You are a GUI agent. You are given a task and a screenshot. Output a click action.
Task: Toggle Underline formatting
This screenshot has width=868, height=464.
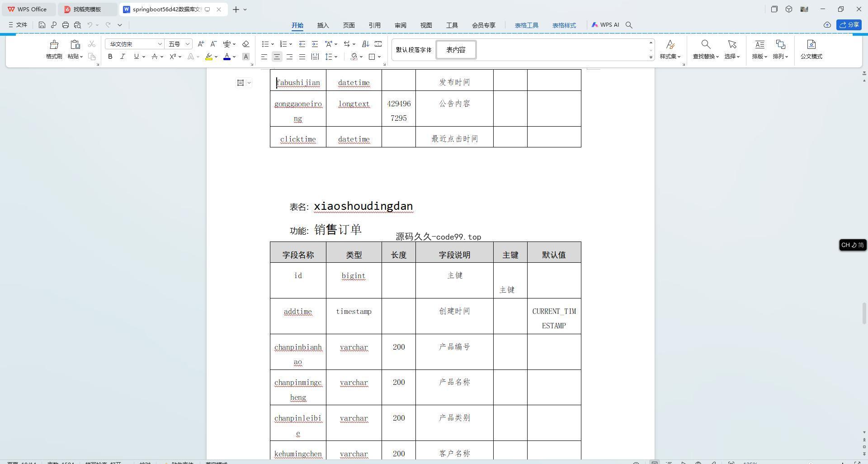tap(136, 57)
